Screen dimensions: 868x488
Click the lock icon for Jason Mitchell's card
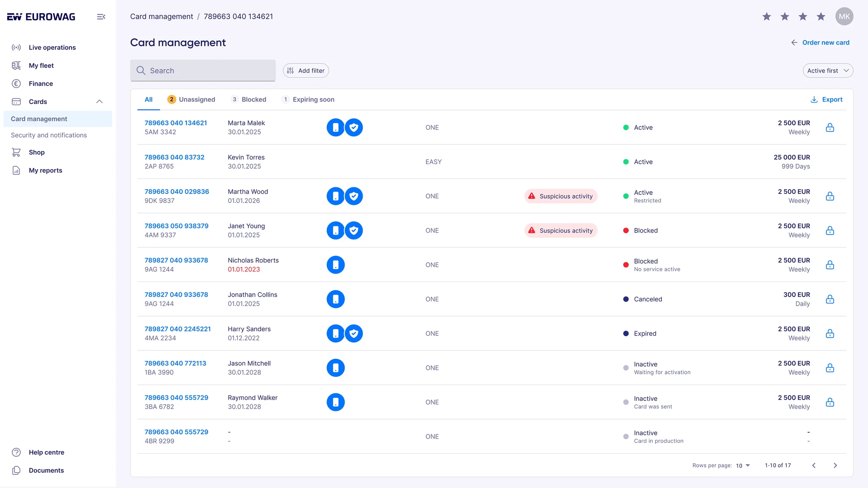click(x=829, y=368)
